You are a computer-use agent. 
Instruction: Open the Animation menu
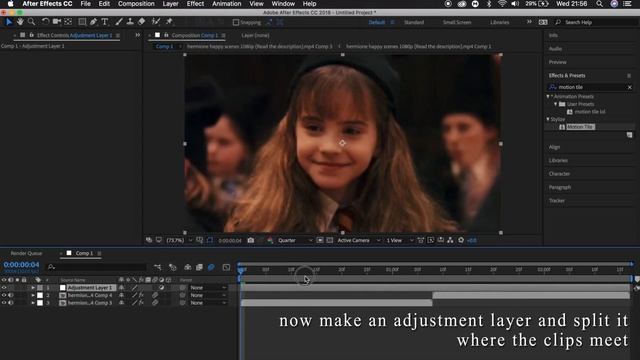[x=227, y=4]
